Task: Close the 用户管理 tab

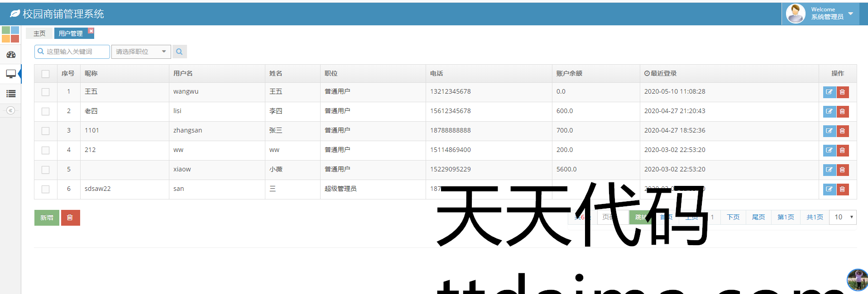Action: tap(91, 31)
